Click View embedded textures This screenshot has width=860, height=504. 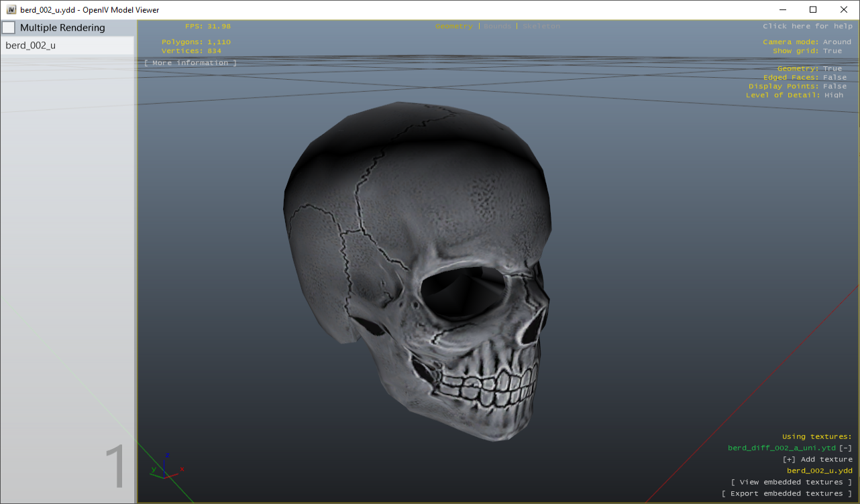(792, 482)
